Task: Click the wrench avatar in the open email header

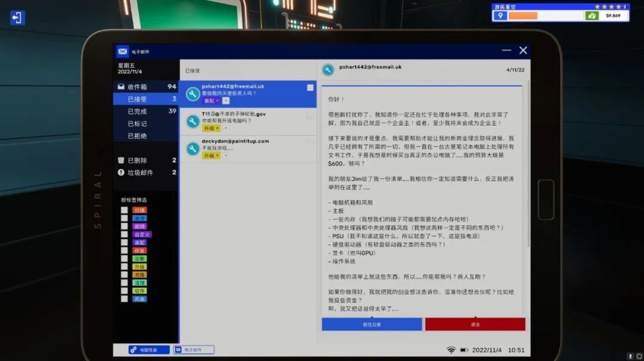Action: (x=328, y=70)
